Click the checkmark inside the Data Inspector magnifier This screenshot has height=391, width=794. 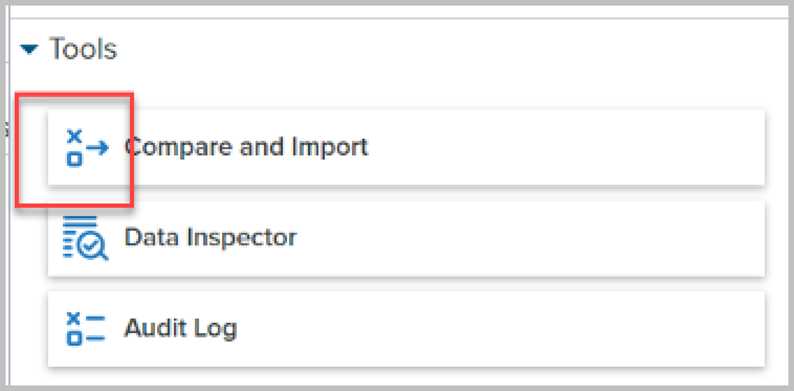point(91,246)
